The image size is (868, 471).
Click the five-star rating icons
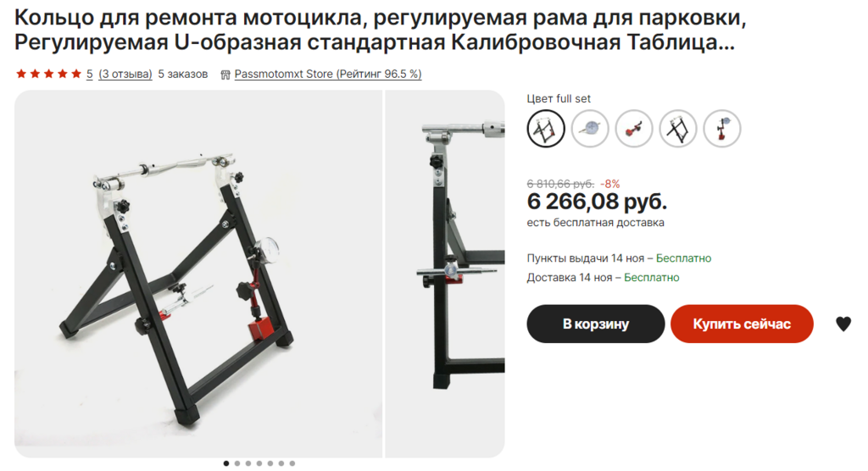pyautogui.click(x=48, y=75)
